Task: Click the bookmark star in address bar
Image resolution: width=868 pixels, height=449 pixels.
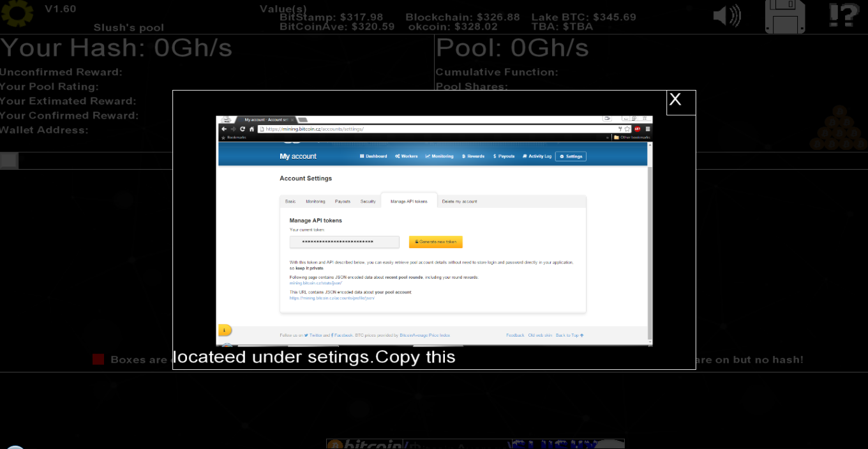Action: click(x=628, y=129)
